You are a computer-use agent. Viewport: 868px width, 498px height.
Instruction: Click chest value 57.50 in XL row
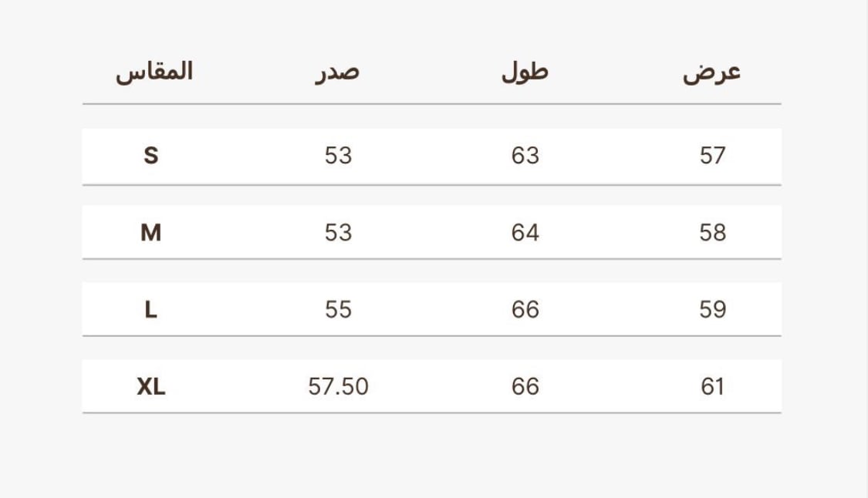338,386
